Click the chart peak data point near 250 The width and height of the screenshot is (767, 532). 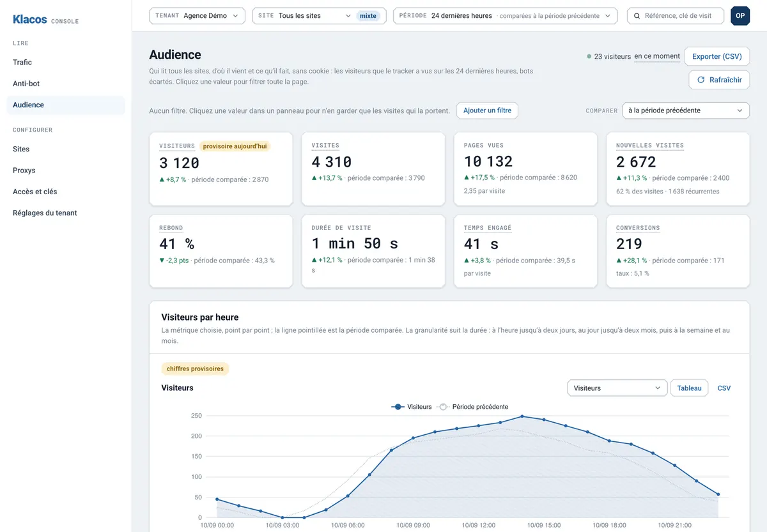tap(522, 416)
